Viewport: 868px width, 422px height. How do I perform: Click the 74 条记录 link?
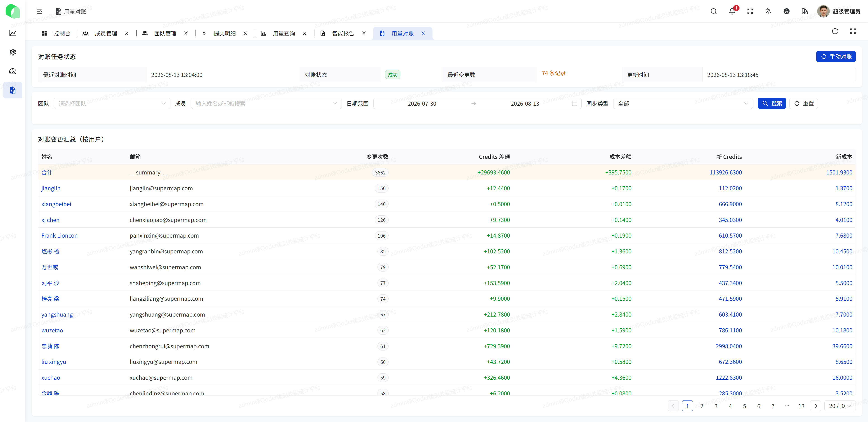click(x=554, y=73)
